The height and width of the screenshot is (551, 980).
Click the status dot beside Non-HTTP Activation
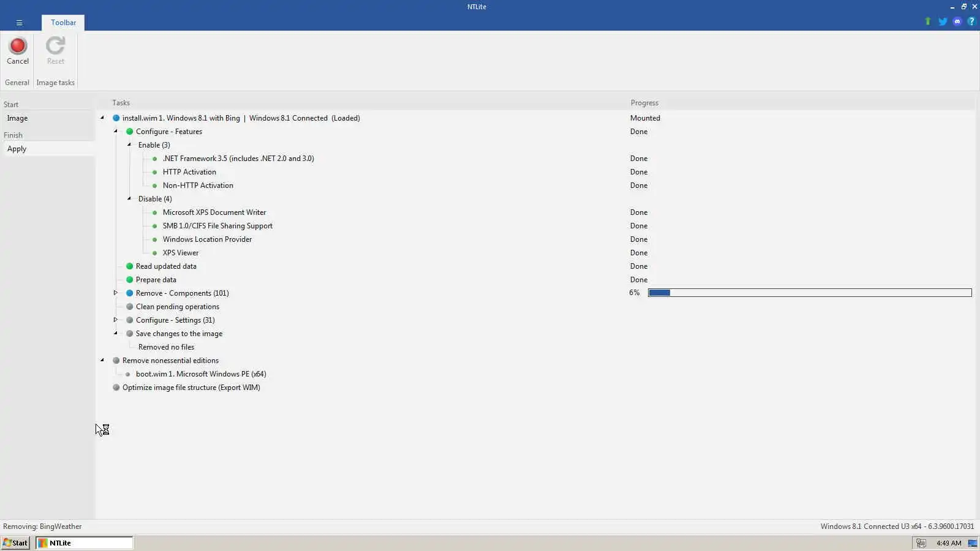(154, 186)
